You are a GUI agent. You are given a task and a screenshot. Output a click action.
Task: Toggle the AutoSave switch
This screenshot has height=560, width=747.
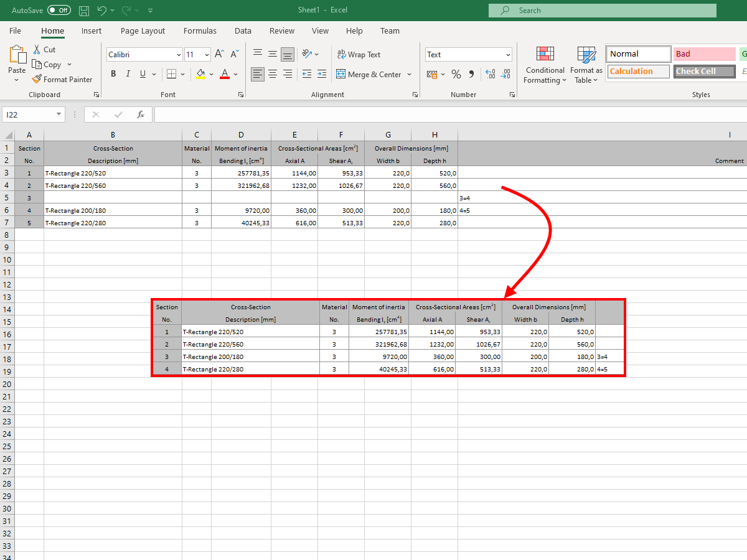[59, 11]
